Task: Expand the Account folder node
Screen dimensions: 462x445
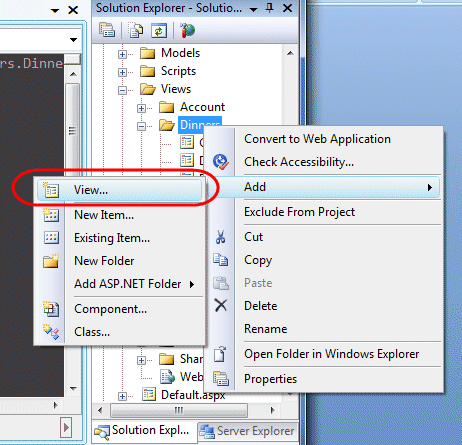Action: click(141, 108)
